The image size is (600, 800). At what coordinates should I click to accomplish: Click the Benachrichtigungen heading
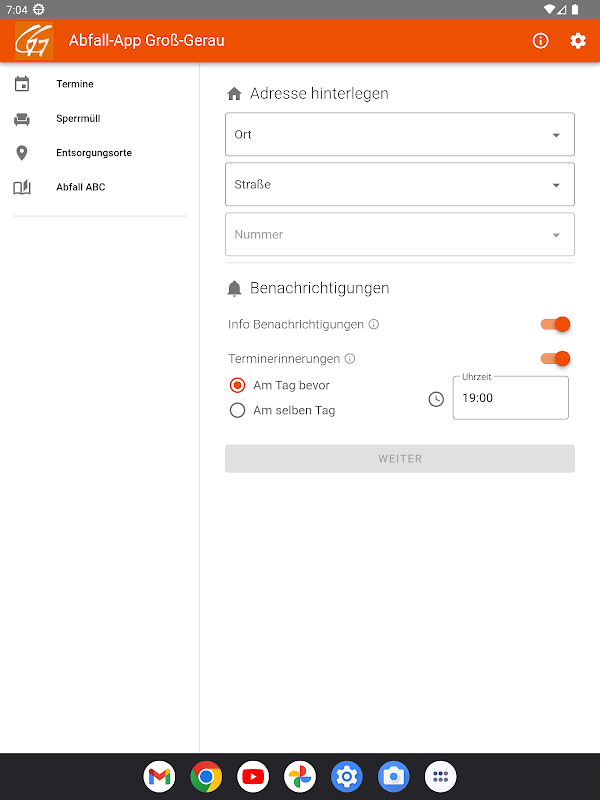pos(319,288)
